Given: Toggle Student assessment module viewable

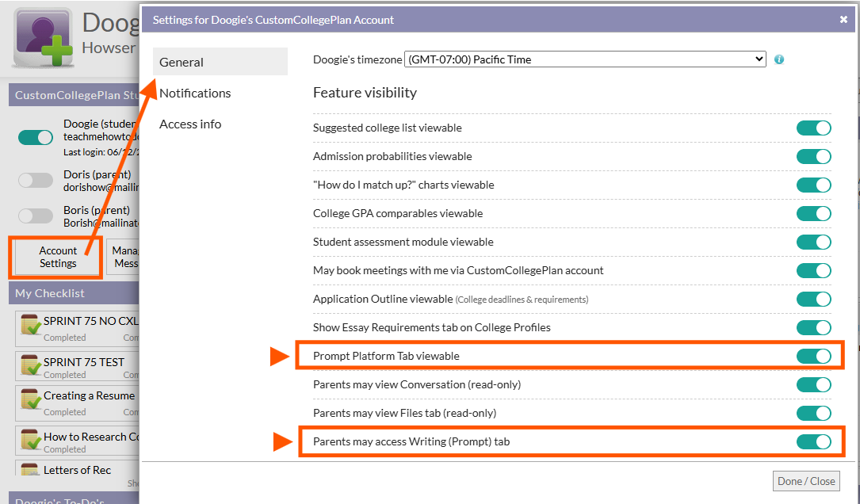Looking at the screenshot, I should click(814, 242).
